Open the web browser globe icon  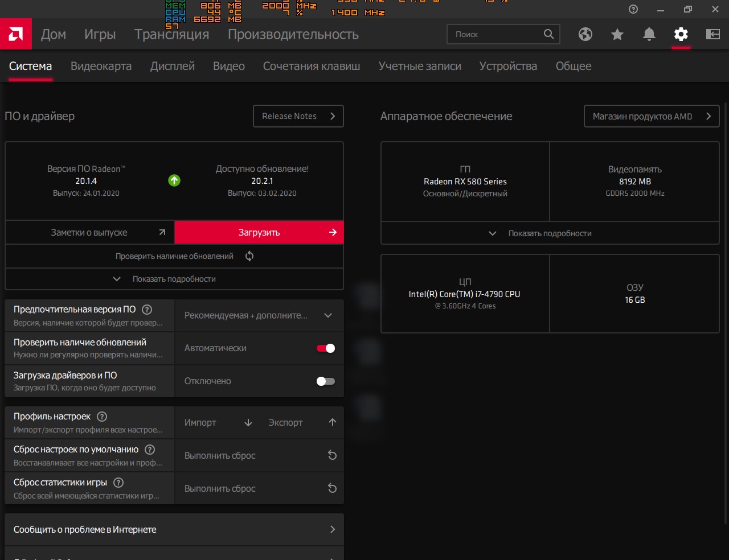[585, 34]
